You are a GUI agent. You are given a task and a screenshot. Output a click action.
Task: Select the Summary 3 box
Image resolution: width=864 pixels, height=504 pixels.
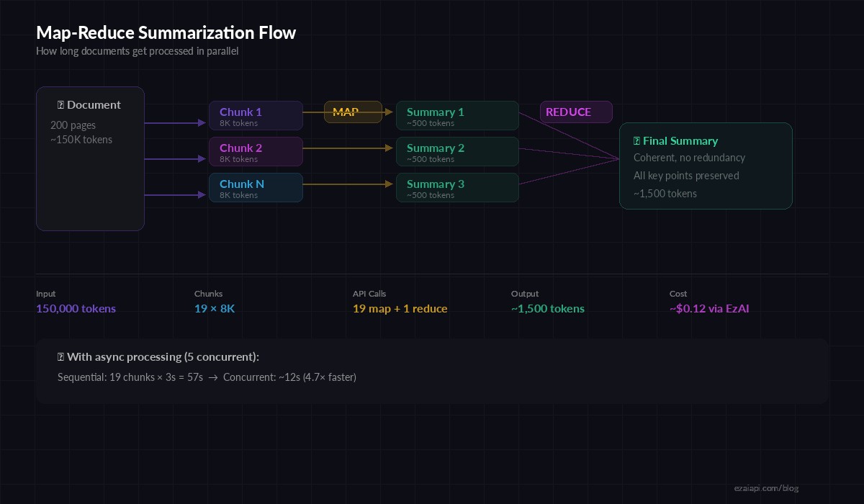457,187
